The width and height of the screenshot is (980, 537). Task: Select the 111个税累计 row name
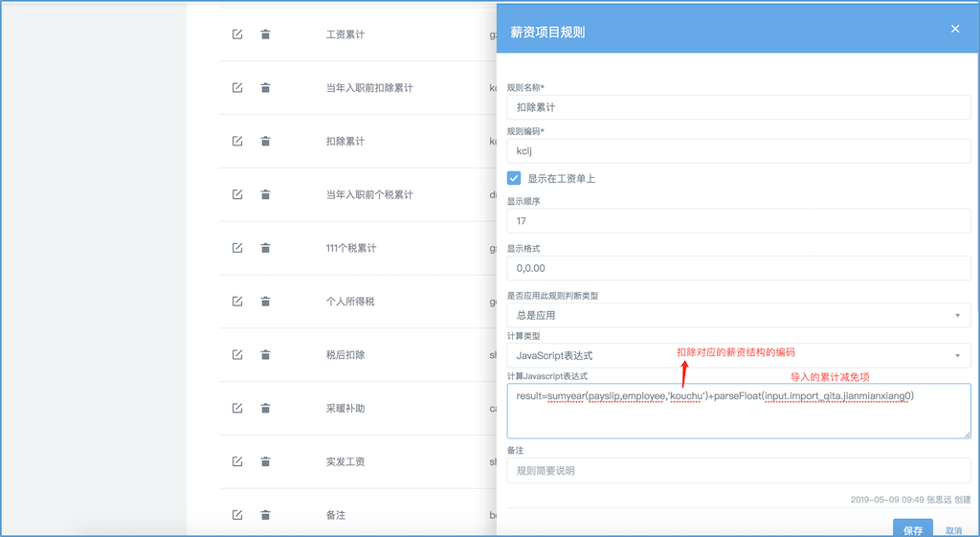tap(350, 248)
